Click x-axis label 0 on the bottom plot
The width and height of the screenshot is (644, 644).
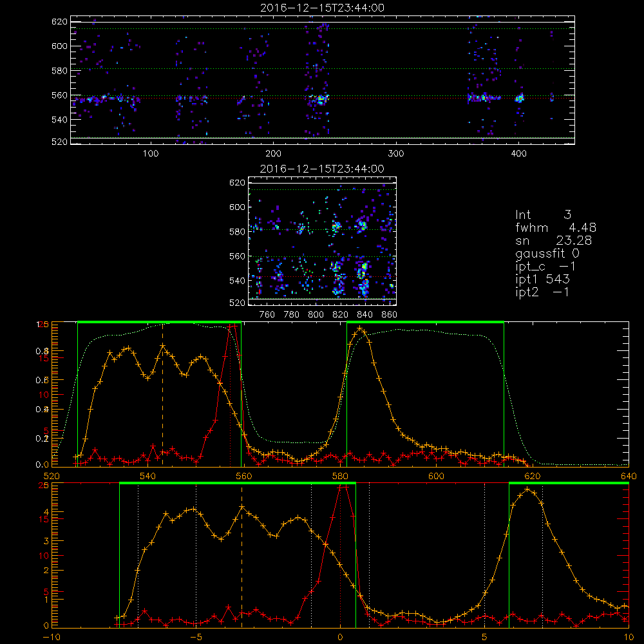(x=340, y=637)
